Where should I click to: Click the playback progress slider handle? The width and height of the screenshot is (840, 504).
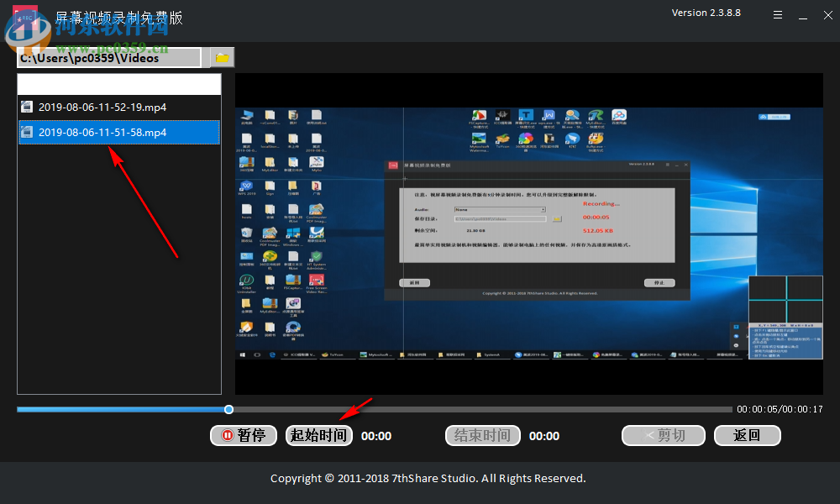coord(228,410)
